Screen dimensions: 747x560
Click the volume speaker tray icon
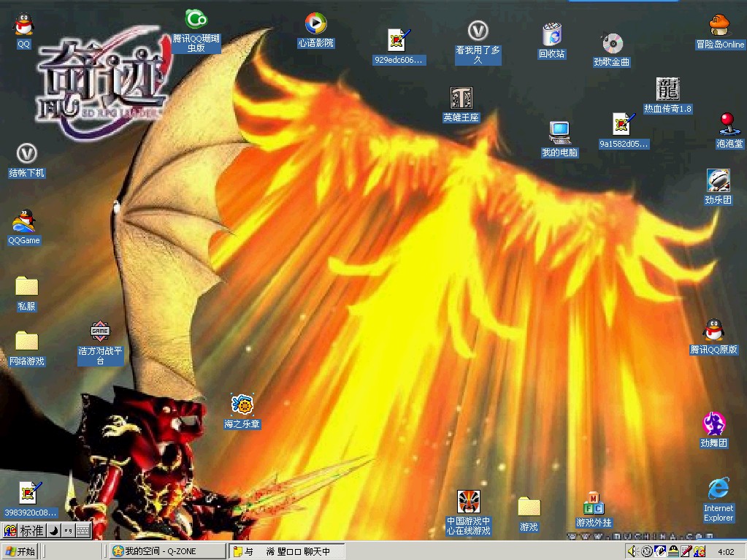pyautogui.click(x=632, y=551)
